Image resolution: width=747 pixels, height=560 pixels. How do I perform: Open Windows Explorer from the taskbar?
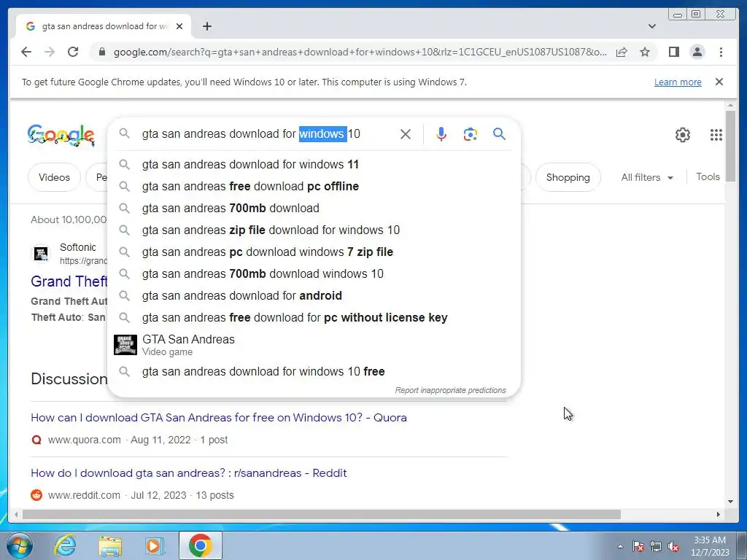click(x=110, y=545)
